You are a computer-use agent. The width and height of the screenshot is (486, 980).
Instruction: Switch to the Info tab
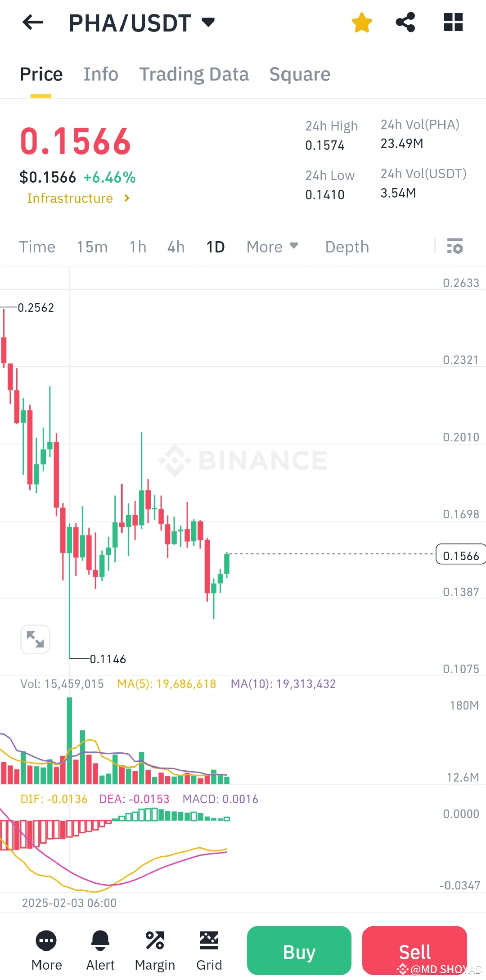click(101, 74)
